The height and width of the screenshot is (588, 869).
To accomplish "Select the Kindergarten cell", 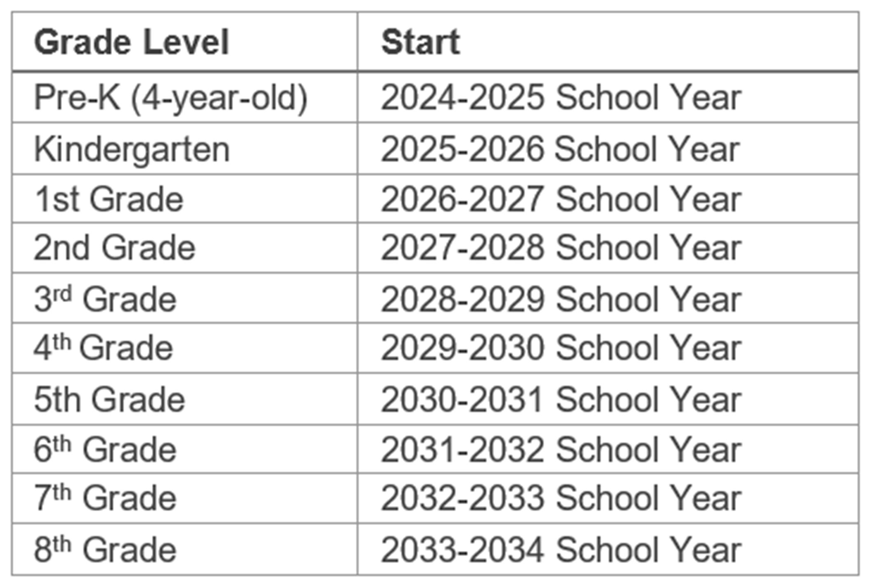I will 185,149.
